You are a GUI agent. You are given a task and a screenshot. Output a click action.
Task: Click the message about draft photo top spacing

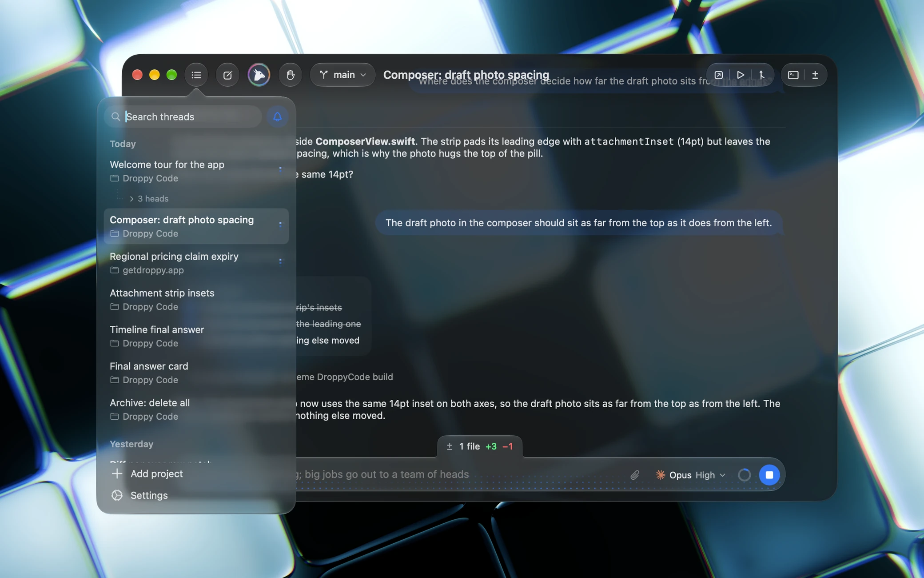pyautogui.click(x=578, y=223)
